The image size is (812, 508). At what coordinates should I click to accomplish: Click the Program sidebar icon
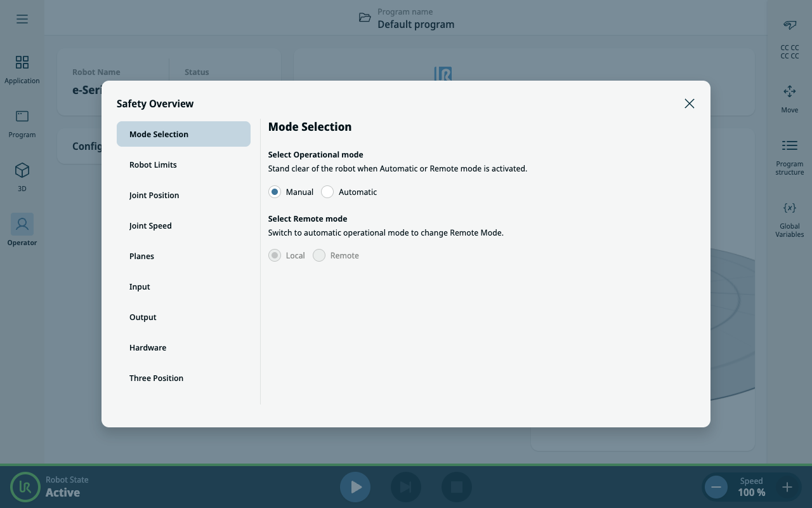(x=22, y=116)
